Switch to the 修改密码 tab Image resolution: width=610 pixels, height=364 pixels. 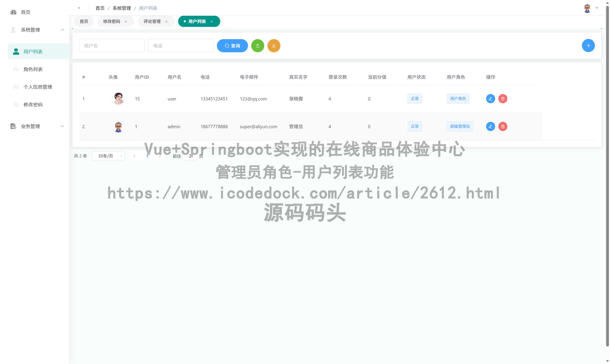[x=112, y=21]
